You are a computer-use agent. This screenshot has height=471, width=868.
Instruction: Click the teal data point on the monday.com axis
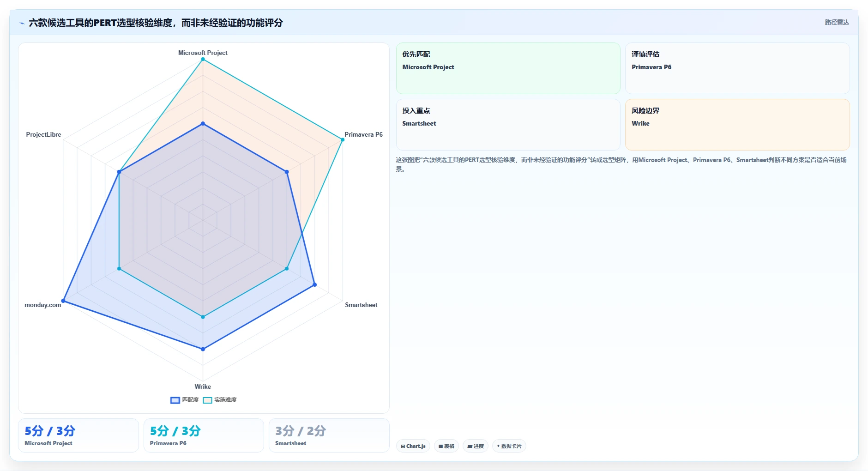pyautogui.click(x=119, y=268)
